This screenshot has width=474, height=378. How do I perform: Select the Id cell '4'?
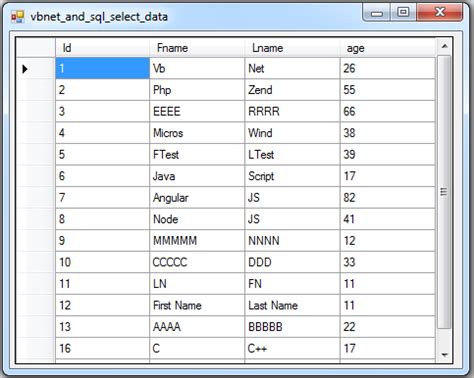(x=103, y=133)
